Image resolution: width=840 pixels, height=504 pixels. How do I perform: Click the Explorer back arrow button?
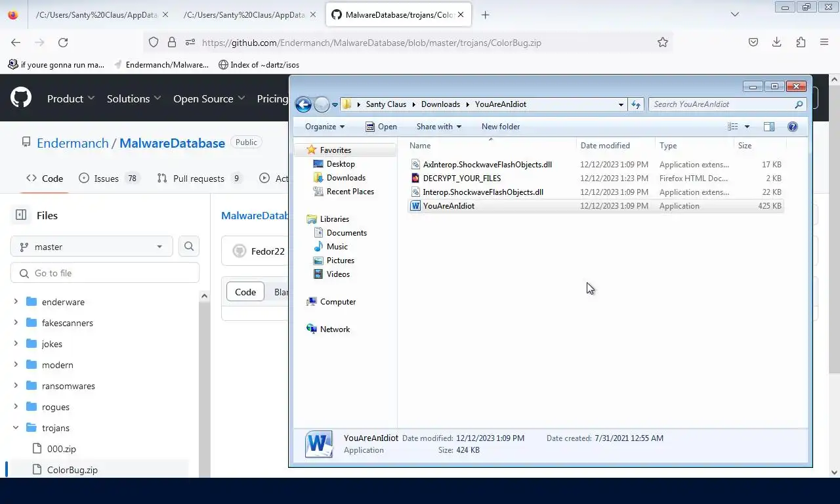[303, 104]
